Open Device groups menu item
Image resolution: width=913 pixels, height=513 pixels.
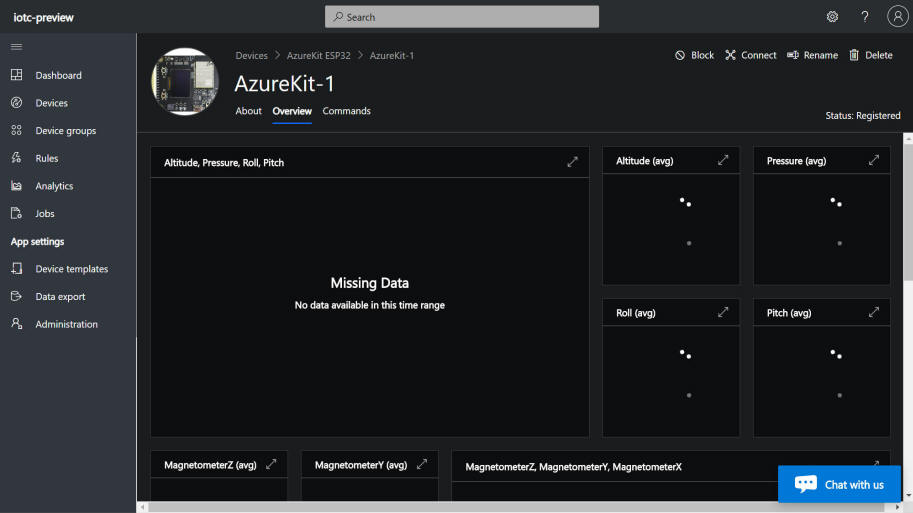click(66, 130)
